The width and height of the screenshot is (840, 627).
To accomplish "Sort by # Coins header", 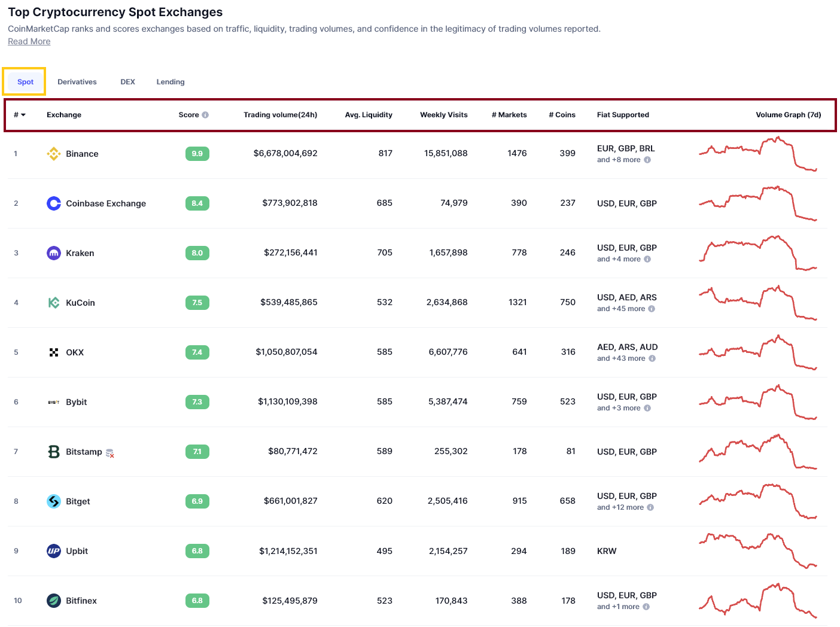I will pyautogui.click(x=562, y=115).
